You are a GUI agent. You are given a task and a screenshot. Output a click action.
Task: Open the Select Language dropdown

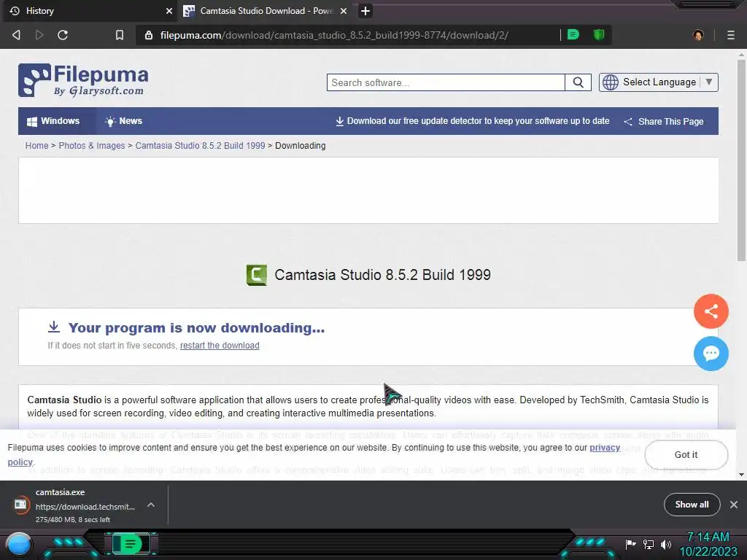pyautogui.click(x=659, y=82)
